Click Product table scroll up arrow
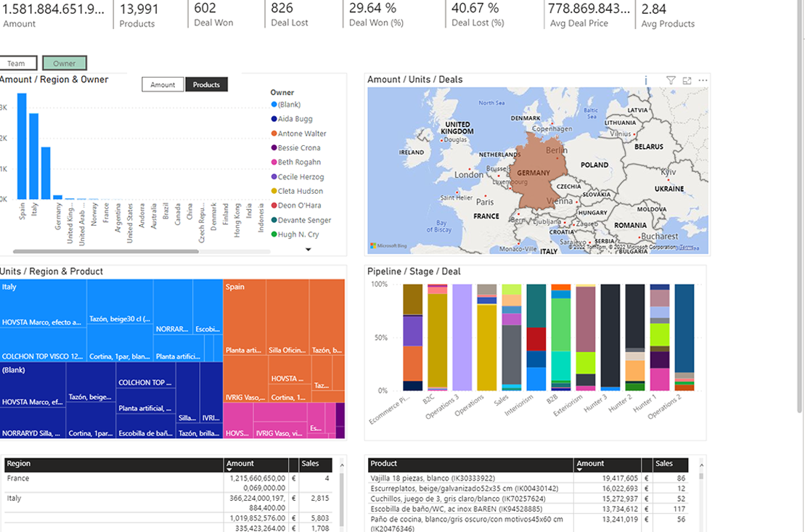Screen dimensions: 805x532 pyautogui.click(x=701, y=465)
